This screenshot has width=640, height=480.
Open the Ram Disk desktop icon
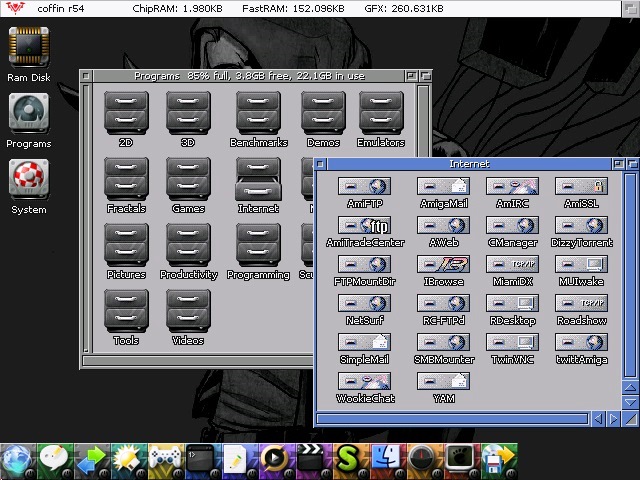coord(29,47)
